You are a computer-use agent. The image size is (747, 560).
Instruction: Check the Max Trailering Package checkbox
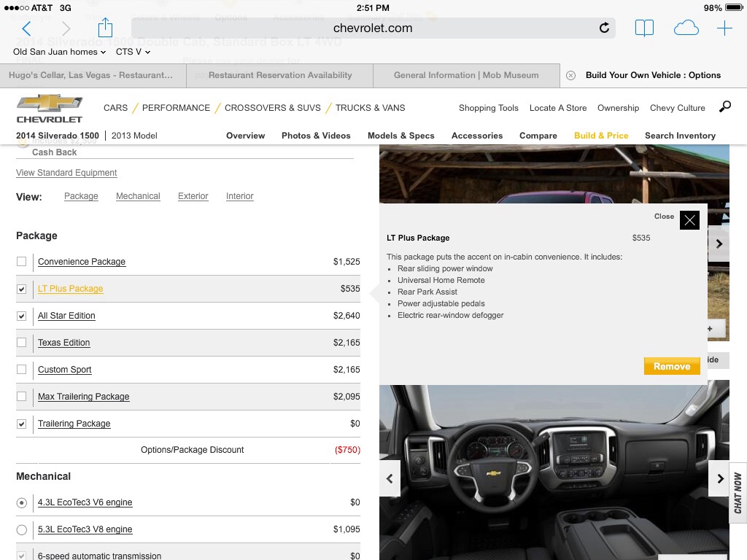tap(21, 396)
